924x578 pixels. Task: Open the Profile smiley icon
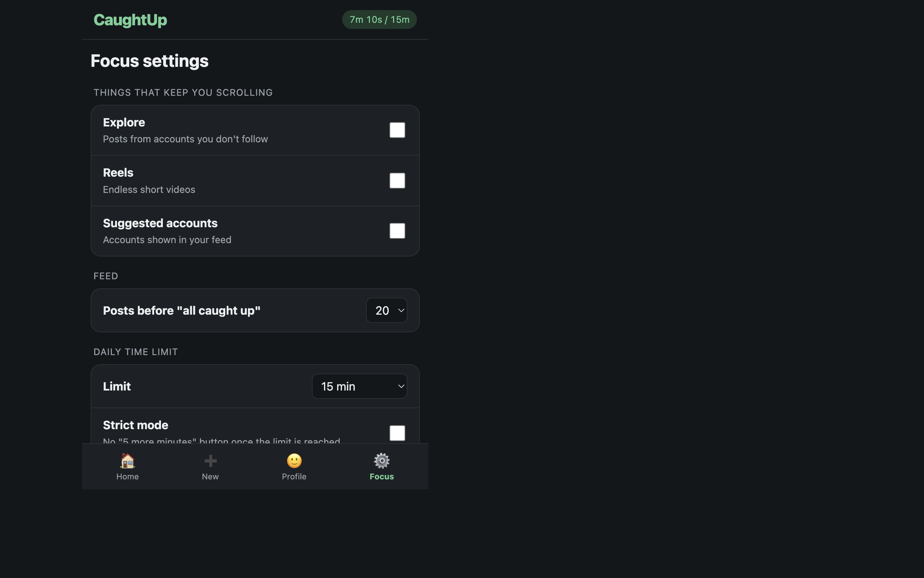pos(294,461)
